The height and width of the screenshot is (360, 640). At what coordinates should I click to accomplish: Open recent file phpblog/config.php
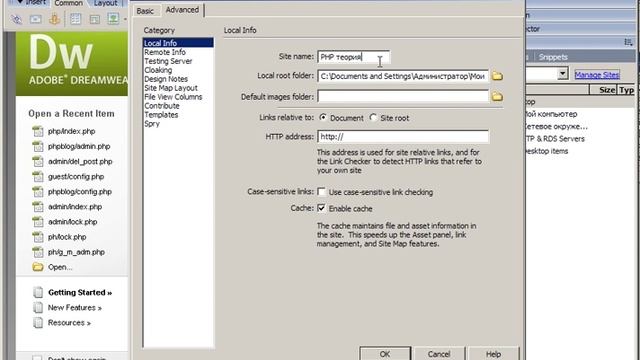pyautogui.click(x=80, y=192)
